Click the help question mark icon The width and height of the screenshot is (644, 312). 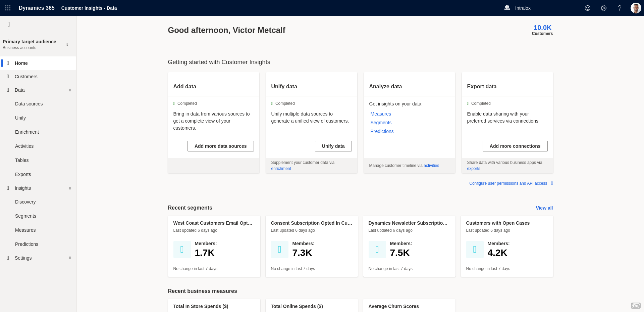tap(620, 8)
